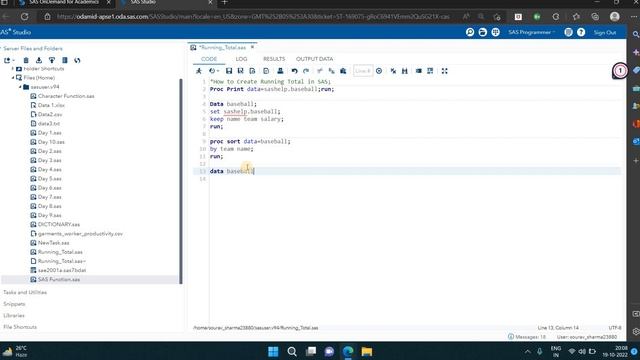Viewport: 640px width, 360px height.
Task: Expand the Tasks and Utilities section
Action: [25, 292]
